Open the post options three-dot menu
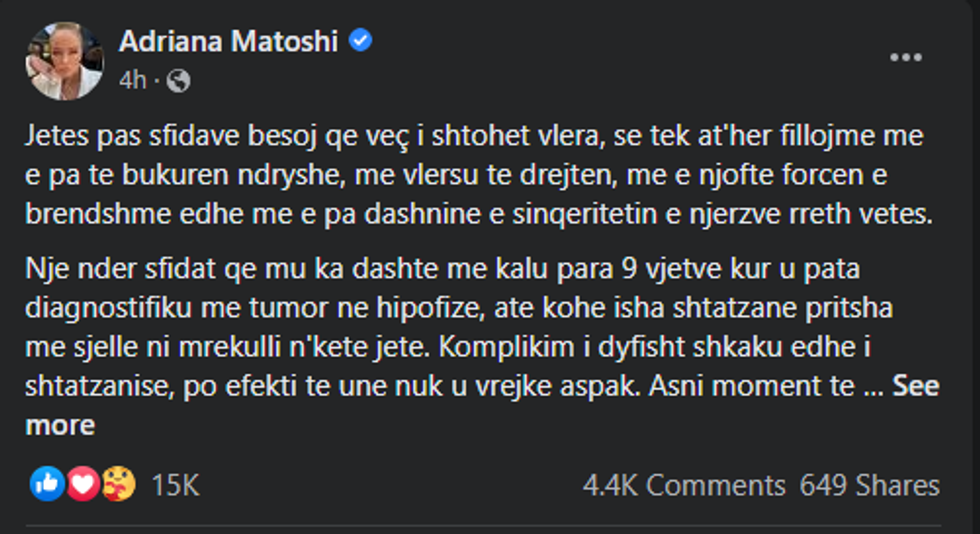 905,58
